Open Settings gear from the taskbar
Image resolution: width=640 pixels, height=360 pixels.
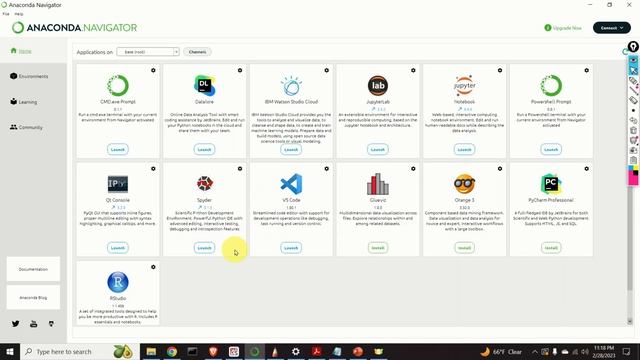click(296, 351)
